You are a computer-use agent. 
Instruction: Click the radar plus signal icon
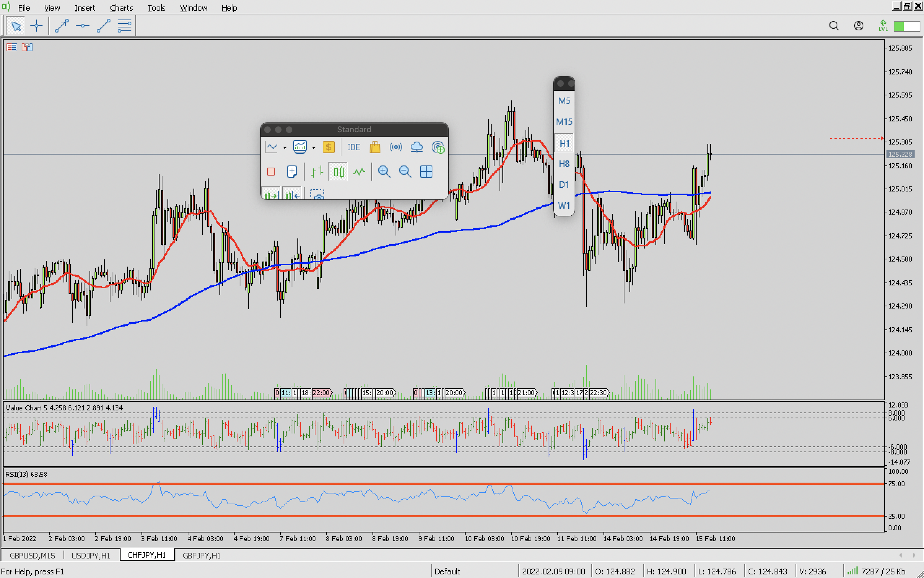438,147
